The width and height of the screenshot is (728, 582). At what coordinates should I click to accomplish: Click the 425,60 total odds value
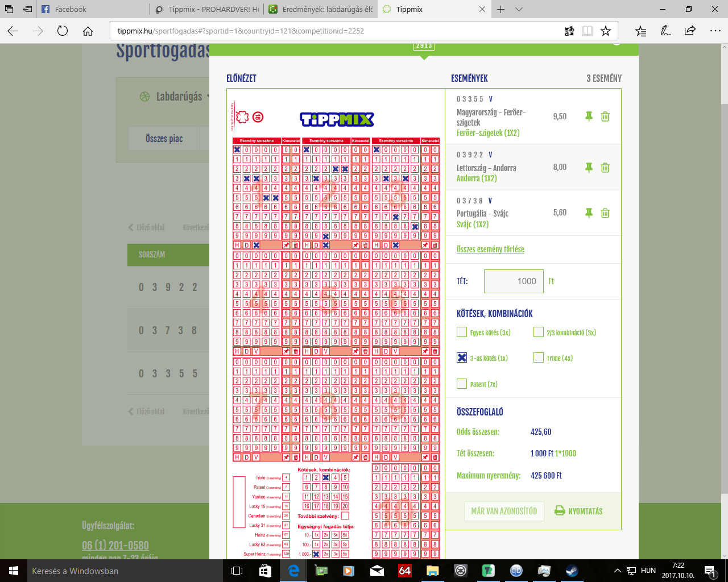point(541,432)
